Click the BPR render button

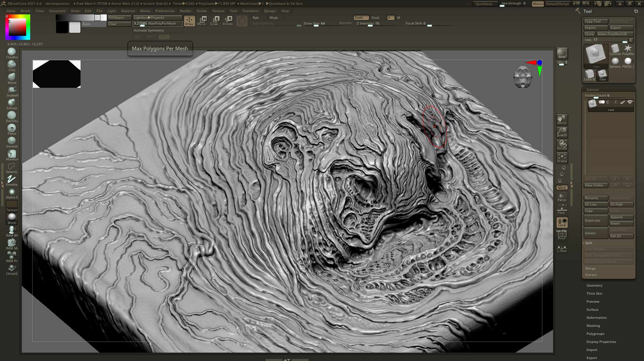pos(562,53)
